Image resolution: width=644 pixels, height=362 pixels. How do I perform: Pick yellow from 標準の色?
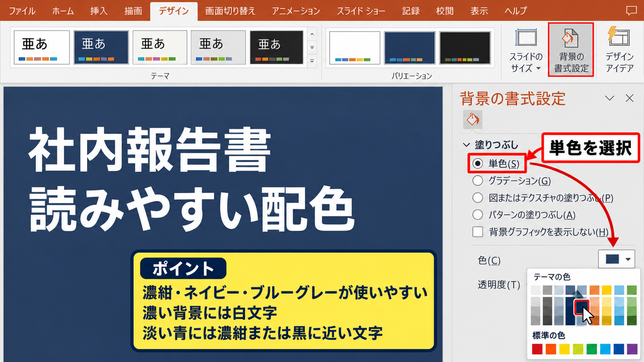(564, 349)
